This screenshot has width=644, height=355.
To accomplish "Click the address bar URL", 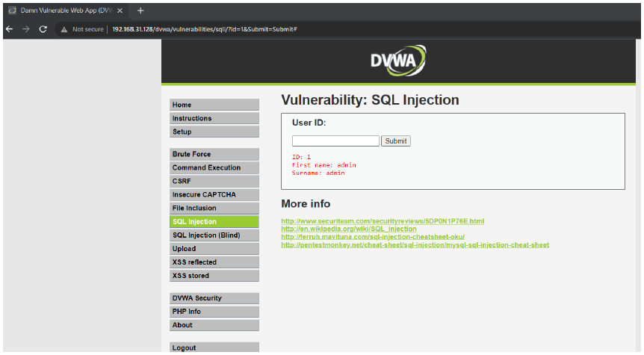I will pyautogui.click(x=205, y=29).
